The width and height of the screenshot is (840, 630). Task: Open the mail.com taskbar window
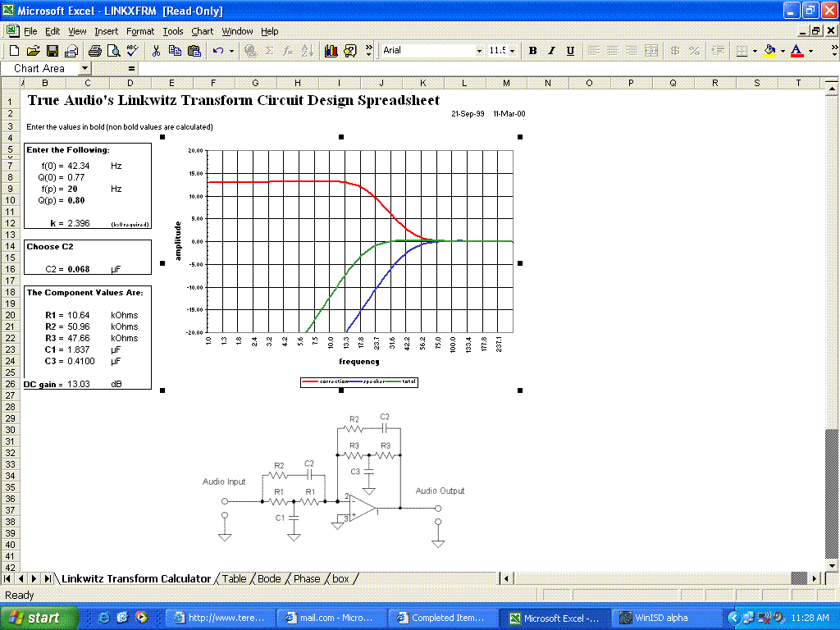[330, 618]
